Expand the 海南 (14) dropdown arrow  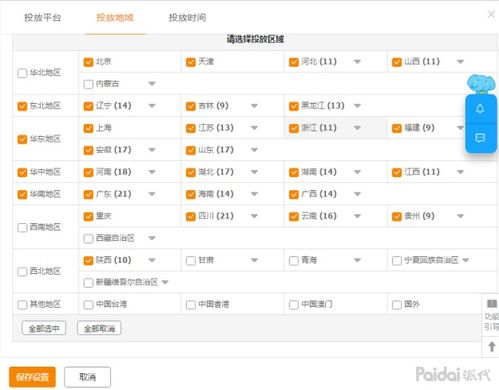(254, 194)
